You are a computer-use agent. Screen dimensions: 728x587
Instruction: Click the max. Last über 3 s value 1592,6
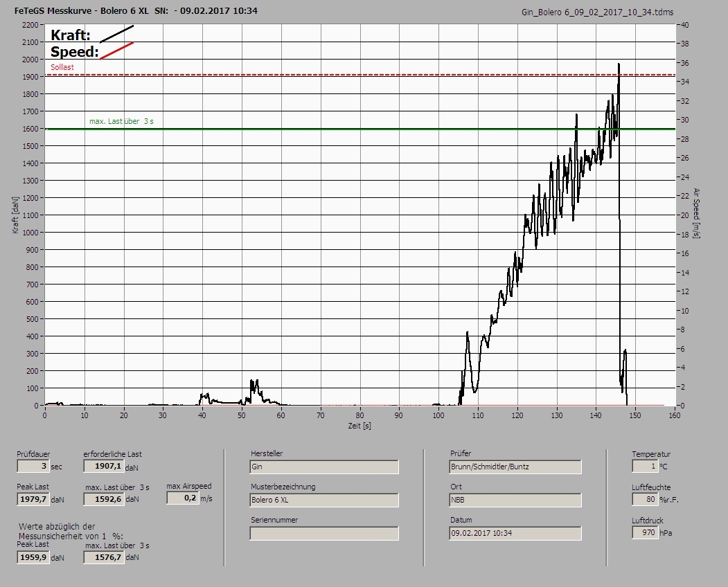click(x=103, y=499)
